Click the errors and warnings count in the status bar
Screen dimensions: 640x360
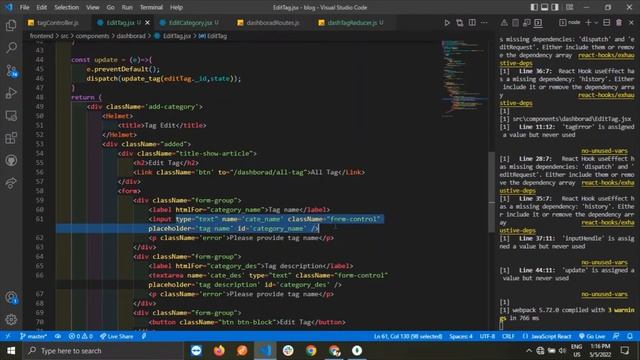(80, 336)
